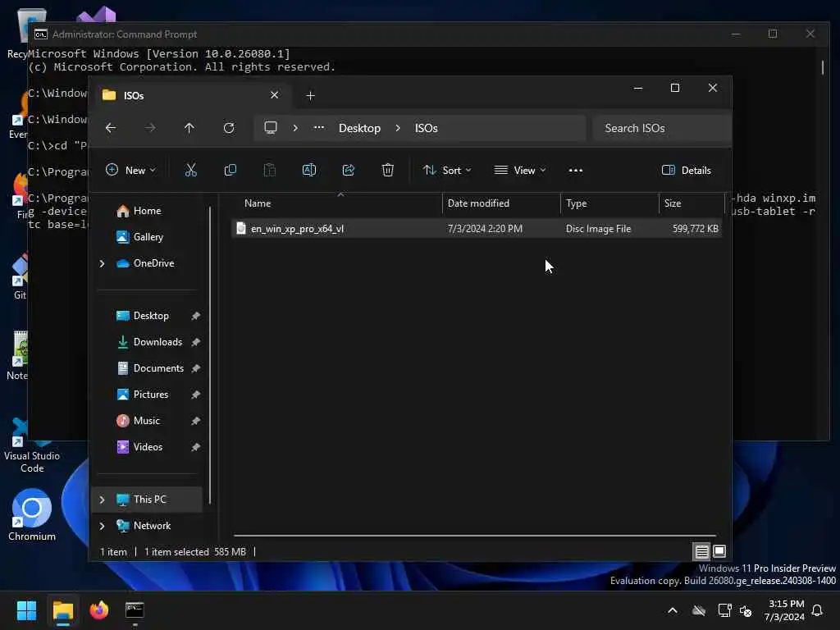Viewport: 840px width, 630px height.
Task: Open pinned Documents folder
Action: point(158,368)
